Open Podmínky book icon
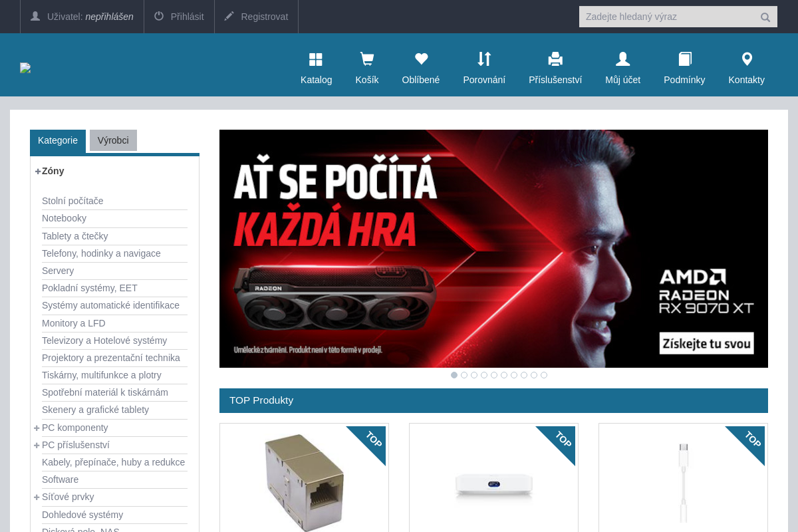The height and width of the screenshot is (532, 798). (x=685, y=59)
